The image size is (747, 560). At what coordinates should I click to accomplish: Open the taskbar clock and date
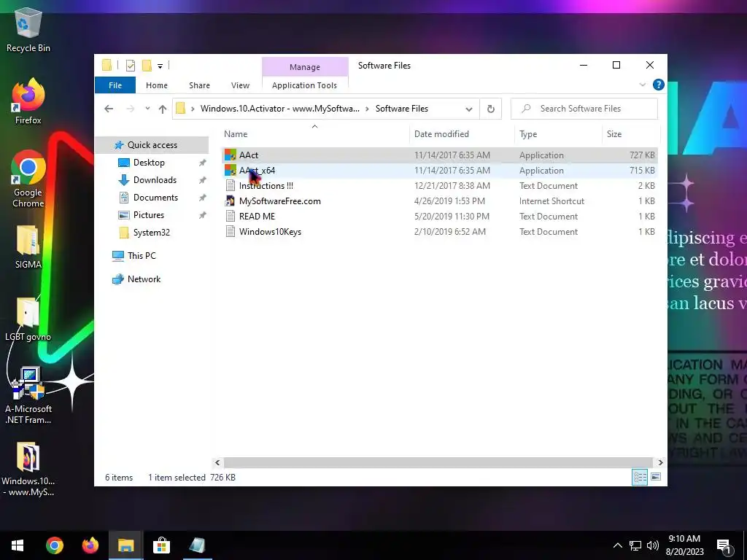click(x=684, y=545)
